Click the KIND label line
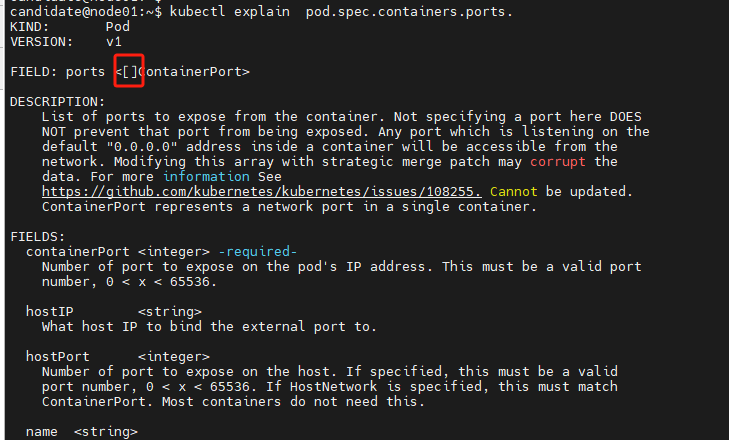The width and height of the screenshot is (729, 440). pyautogui.click(x=30, y=26)
